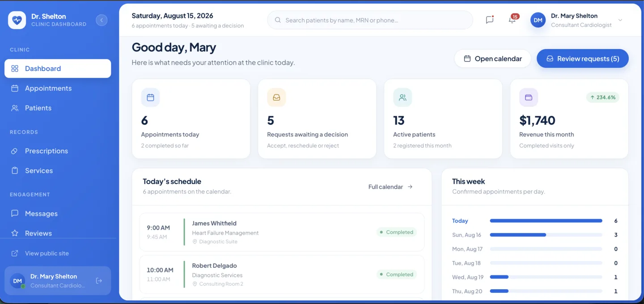Open the Full calendar link
Image resolution: width=644 pixels, height=304 pixels.
390,187
